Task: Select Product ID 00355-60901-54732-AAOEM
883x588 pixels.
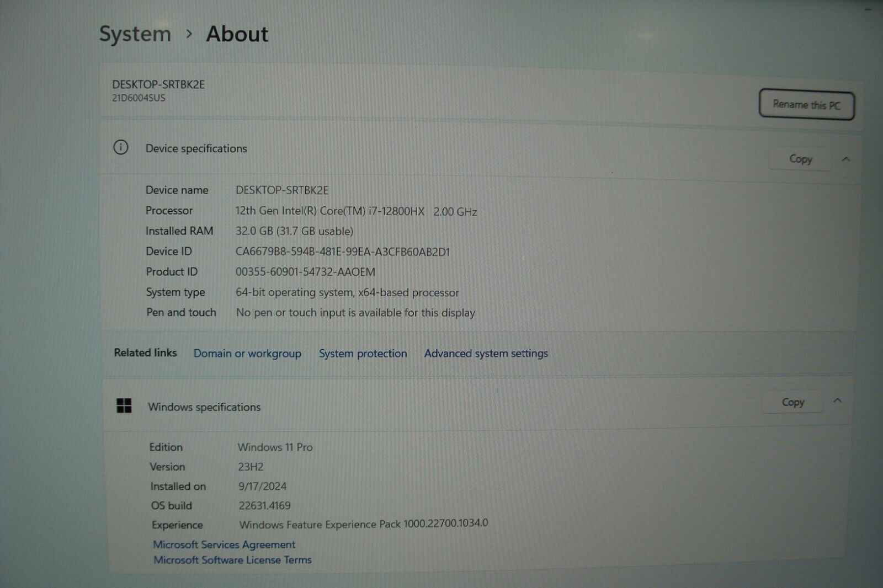Action: [x=305, y=272]
